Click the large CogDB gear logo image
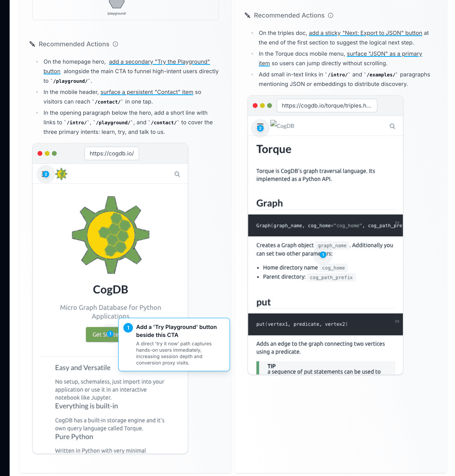The width and height of the screenshot is (455, 476). (x=111, y=235)
